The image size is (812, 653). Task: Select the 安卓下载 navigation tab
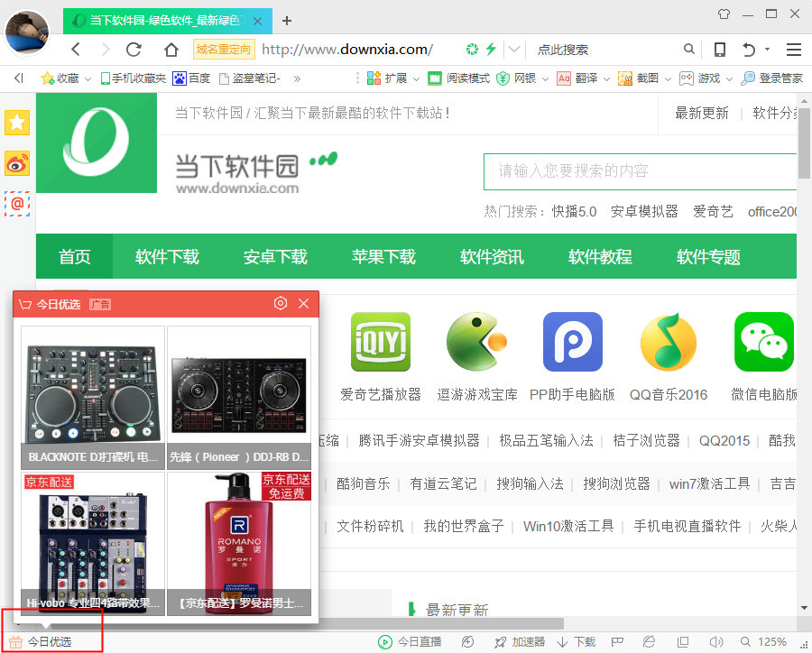click(275, 256)
